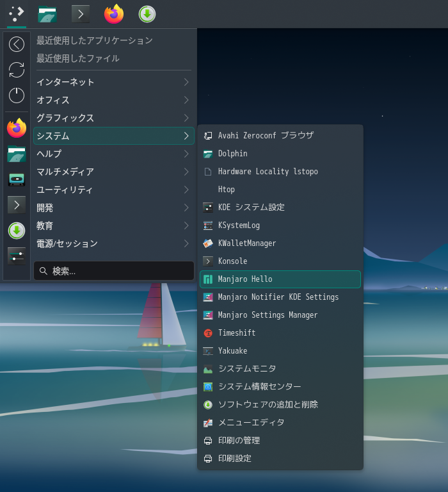Viewport: 448px width, 492px height.
Task: Open 最近使用したアプリケーション list
Action: pyautogui.click(x=95, y=40)
